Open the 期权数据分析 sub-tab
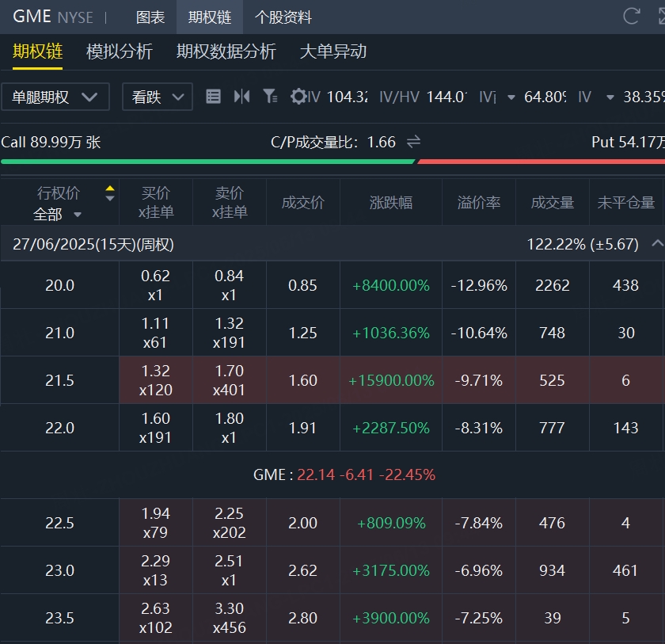Image resolution: width=665 pixels, height=644 pixels. point(226,51)
